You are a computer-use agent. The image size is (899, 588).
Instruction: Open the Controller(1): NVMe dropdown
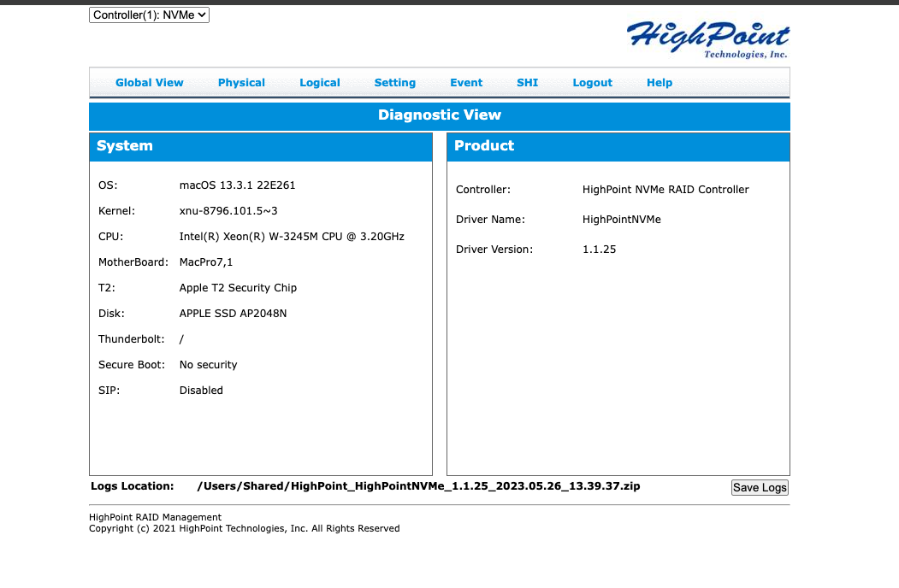tap(149, 15)
